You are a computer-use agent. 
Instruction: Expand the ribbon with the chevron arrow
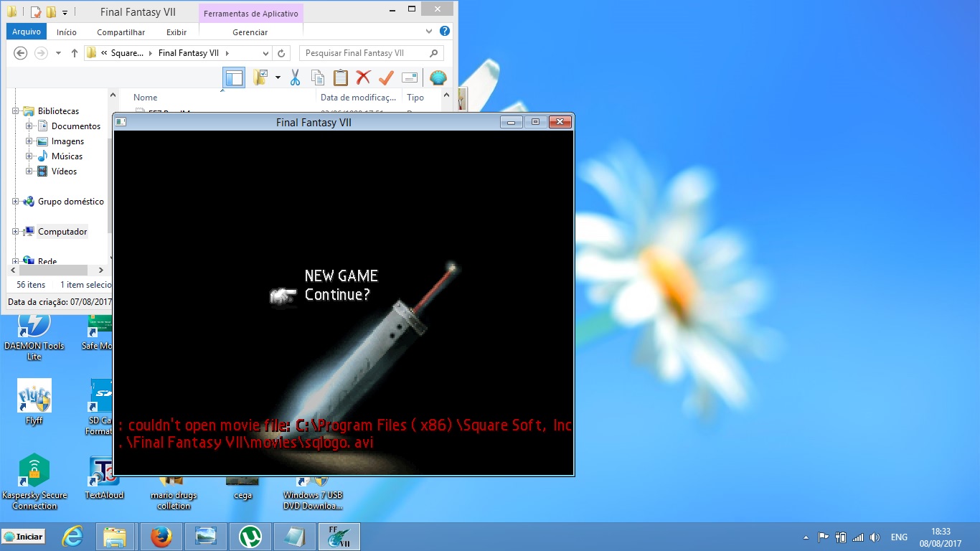tap(429, 32)
